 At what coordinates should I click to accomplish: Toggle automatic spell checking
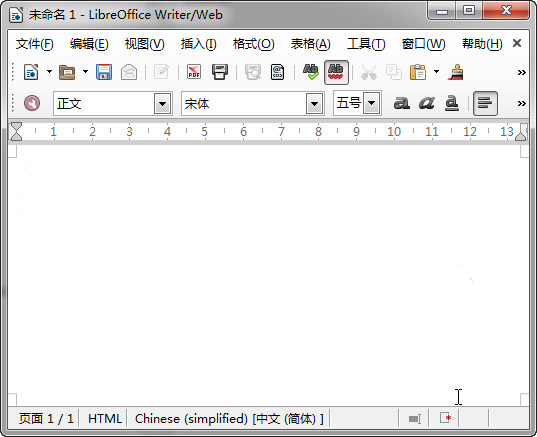point(336,72)
